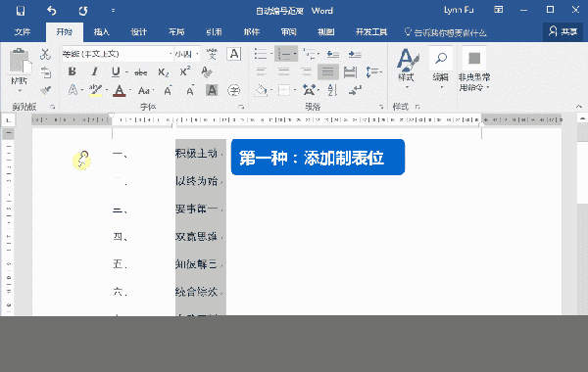Viewport: 588px width, 372px height.
Task: Open the 编辑 editing menu
Action: point(441,69)
